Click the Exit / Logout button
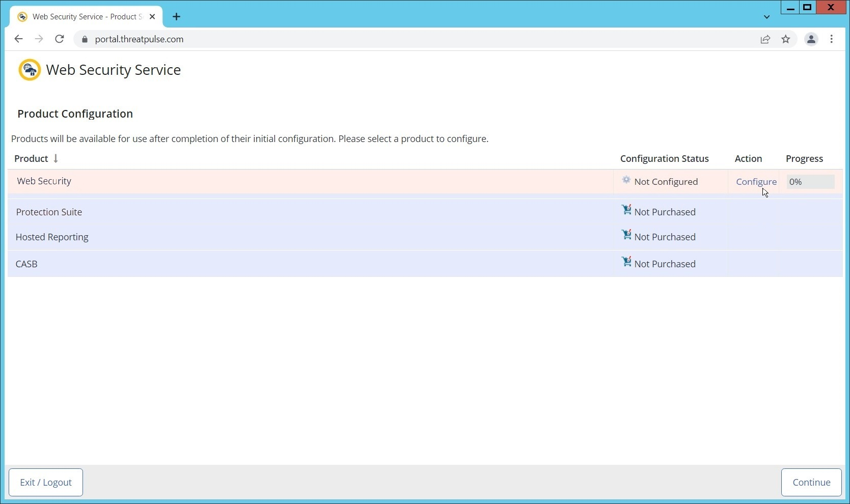Viewport: 850px width, 504px height. tap(46, 482)
